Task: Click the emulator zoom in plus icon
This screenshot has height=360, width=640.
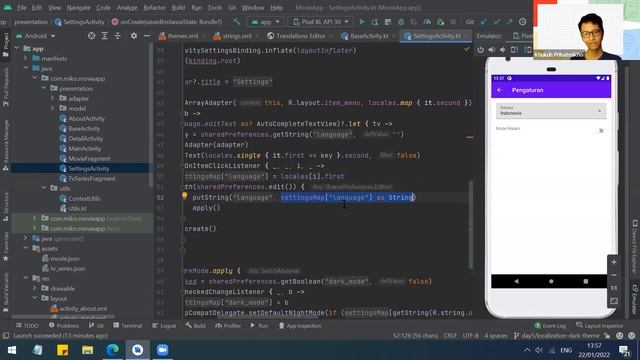Action: point(613,262)
